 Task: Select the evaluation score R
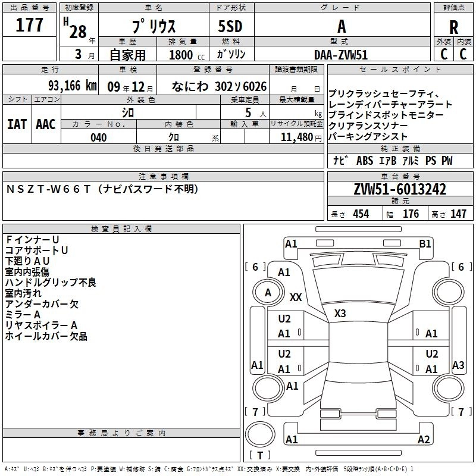coord(453,27)
